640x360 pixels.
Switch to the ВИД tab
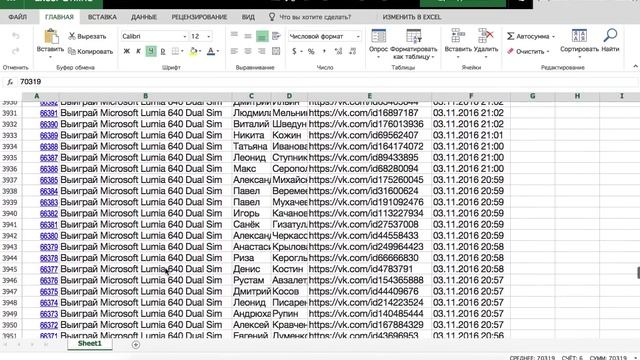point(248,17)
